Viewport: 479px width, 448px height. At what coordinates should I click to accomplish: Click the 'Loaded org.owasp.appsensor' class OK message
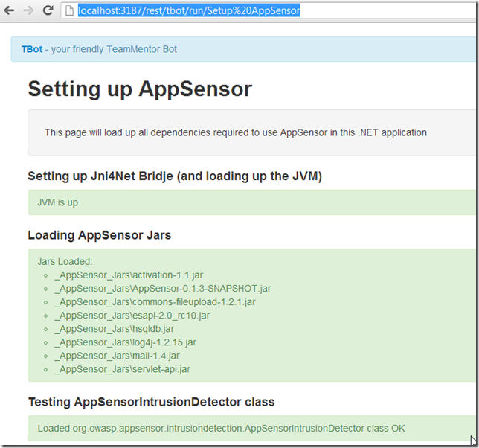coord(221,429)
